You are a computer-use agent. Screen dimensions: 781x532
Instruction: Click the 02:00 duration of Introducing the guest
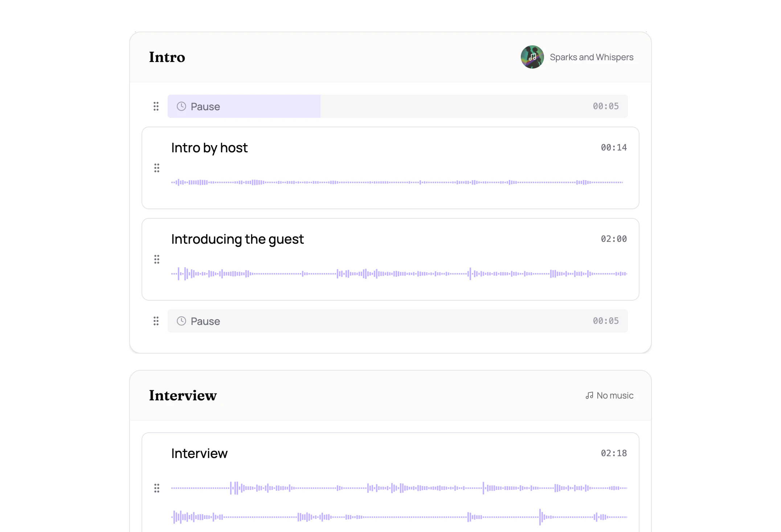coord(614,239)
